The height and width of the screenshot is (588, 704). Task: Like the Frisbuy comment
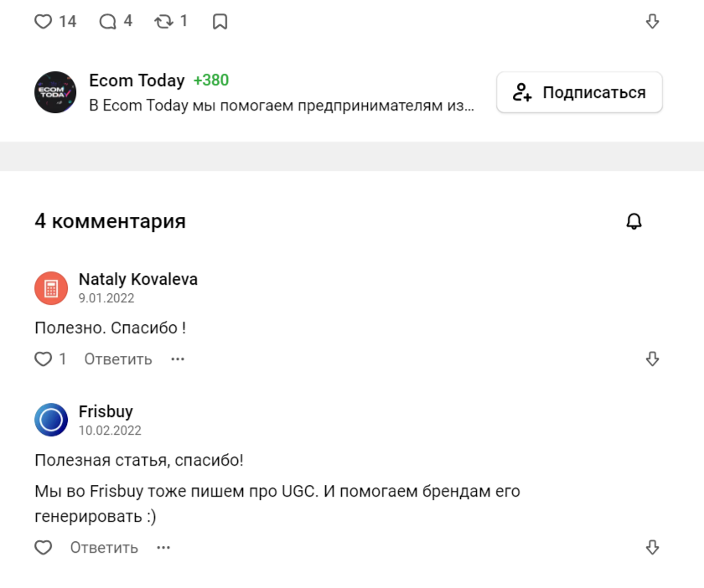(44, 548)
